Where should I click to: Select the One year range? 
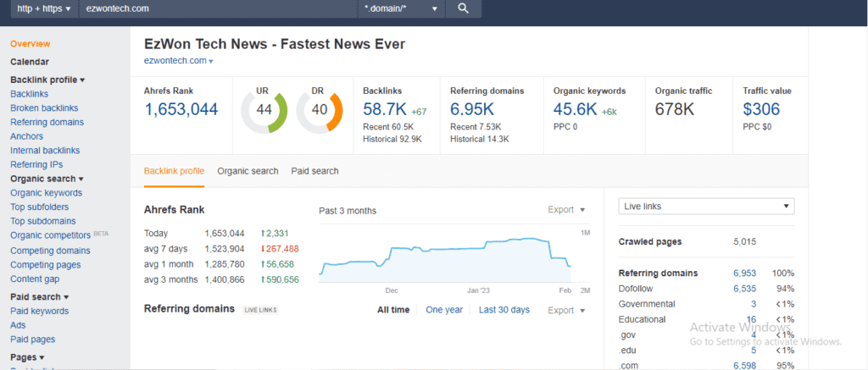[444, 310]
